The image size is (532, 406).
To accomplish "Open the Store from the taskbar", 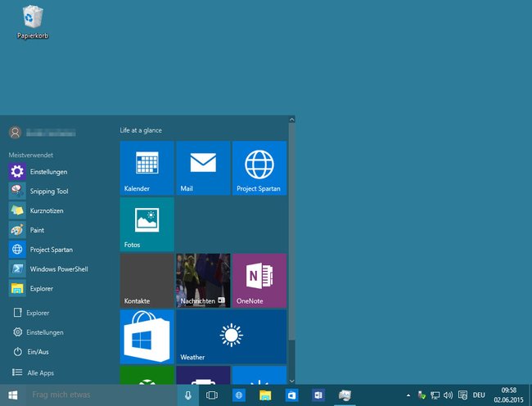I will point(292,395).
